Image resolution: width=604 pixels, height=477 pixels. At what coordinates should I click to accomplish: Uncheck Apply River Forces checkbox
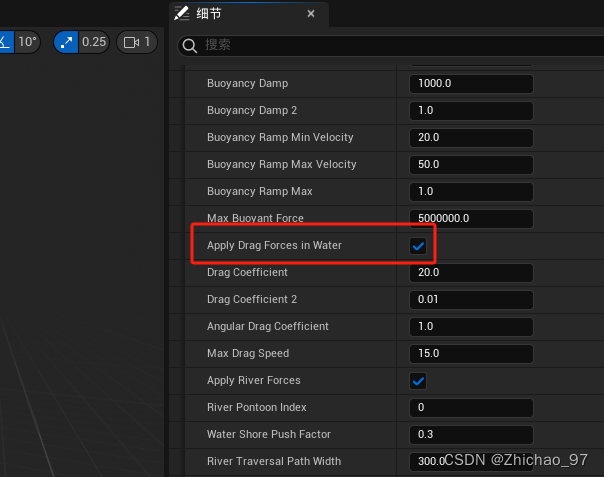coord(418,381)
